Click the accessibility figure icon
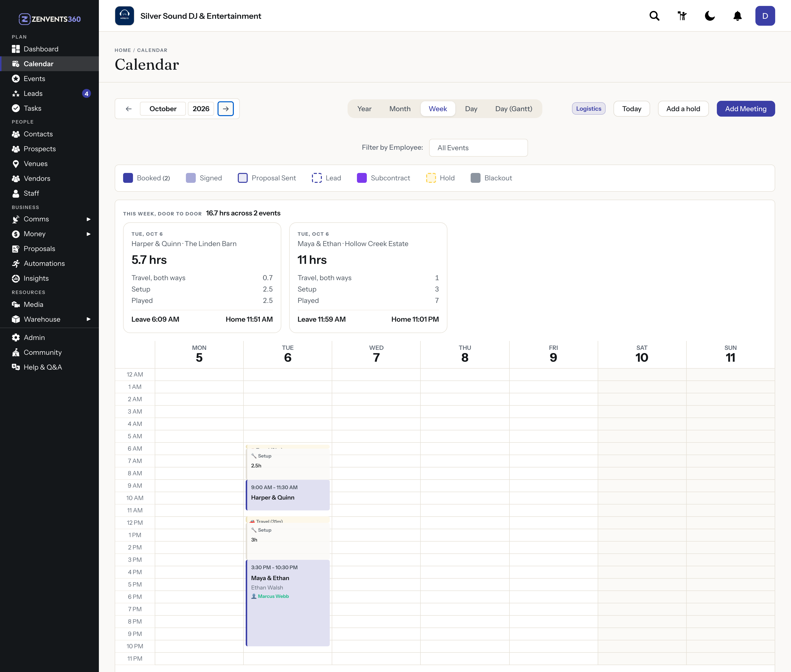Viewport: 791px width, 672px height. pos(682,16)
